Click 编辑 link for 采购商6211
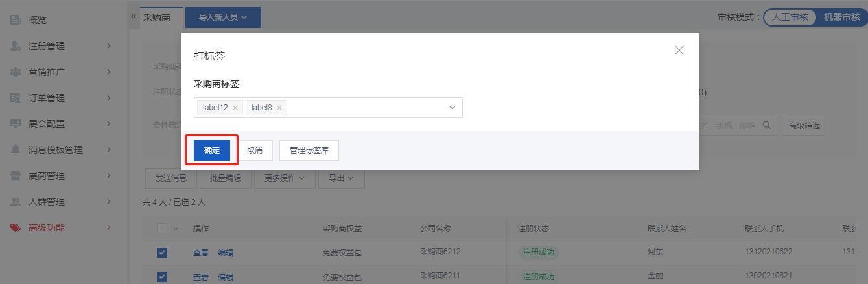 click(226, 277)
